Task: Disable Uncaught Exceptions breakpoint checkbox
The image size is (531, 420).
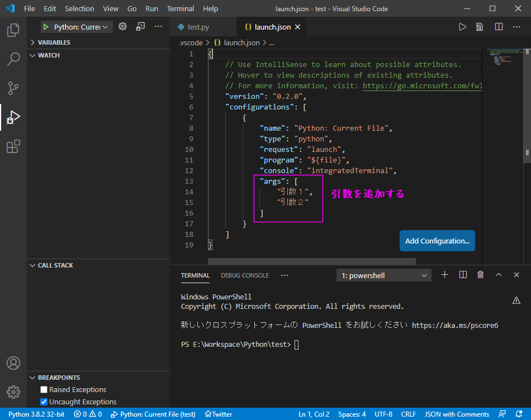Action: pyautogui.click(x=44, y=402)
